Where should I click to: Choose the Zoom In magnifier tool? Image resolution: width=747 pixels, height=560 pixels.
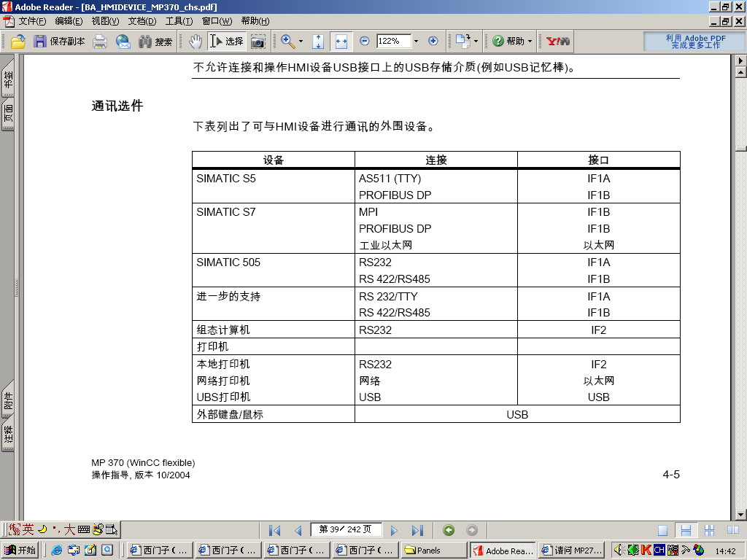[x=287, y=42]
